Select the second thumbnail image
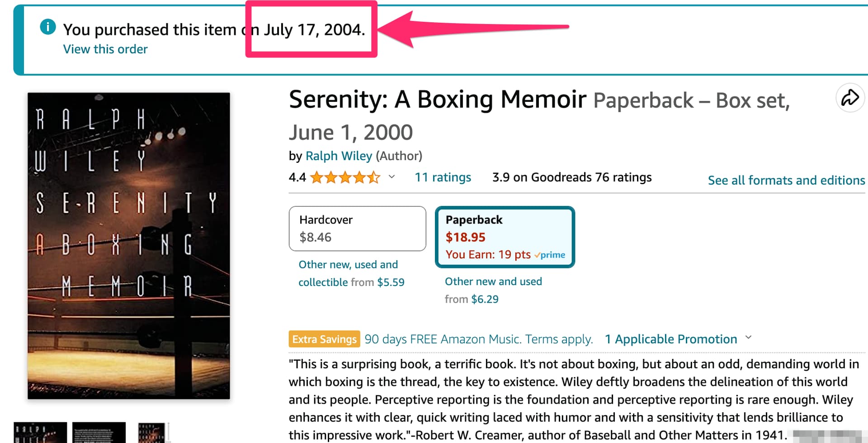This screenshot has width=868, height=443. point(99,433)
